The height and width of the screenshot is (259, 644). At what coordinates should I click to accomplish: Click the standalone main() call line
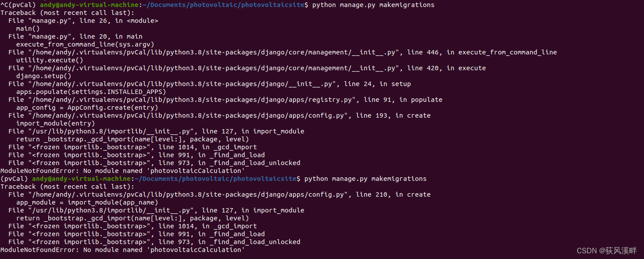(28, 29)
